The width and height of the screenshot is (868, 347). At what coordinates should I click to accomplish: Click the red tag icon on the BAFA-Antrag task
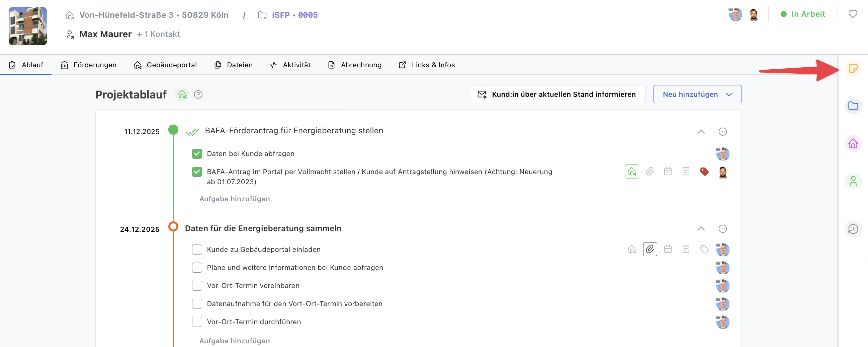click(x=704, y=171)
